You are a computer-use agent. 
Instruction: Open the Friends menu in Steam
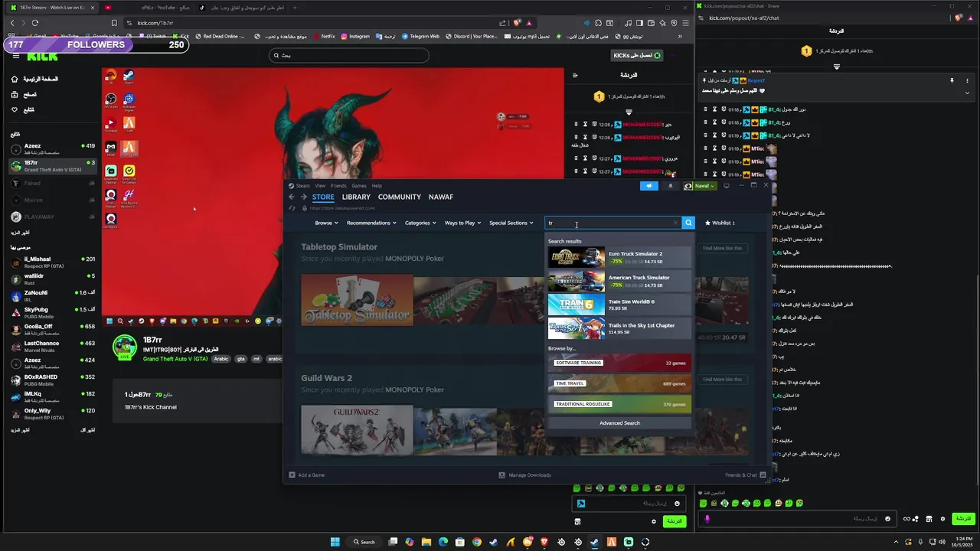(338, 186)
